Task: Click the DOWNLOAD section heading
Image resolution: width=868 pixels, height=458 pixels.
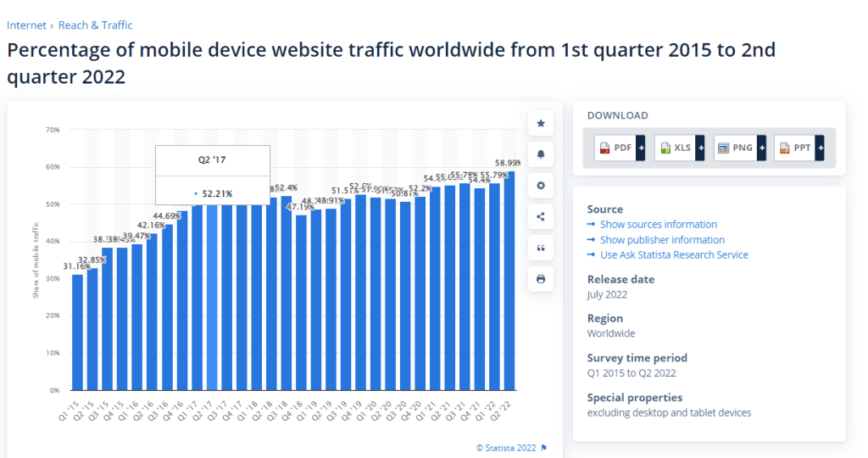Action: (618, 115)
